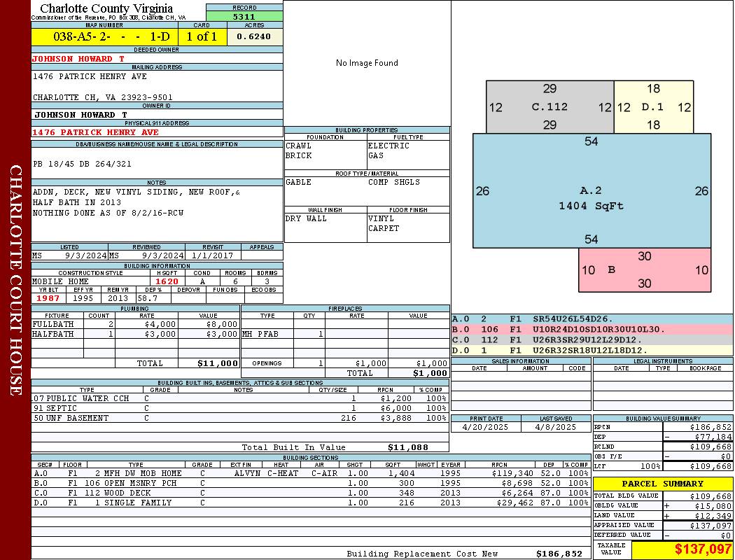Select the FULLBATH plumbing row
The height and width of the screenshot is (560, 735).
coord(135,324)
